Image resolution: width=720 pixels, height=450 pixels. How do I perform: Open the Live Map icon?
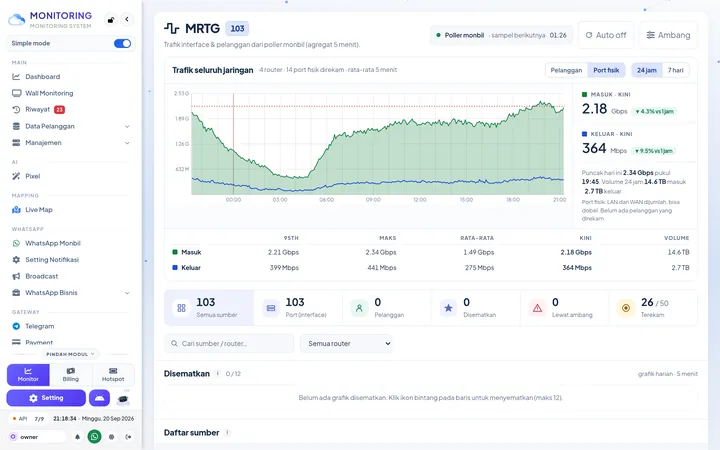pos(16,210)
